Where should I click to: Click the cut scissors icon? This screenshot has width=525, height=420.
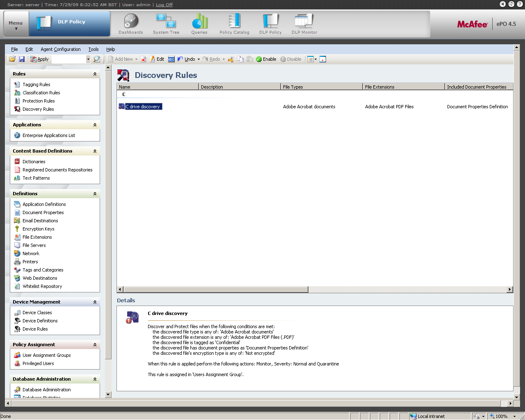(x=231, y=59)
